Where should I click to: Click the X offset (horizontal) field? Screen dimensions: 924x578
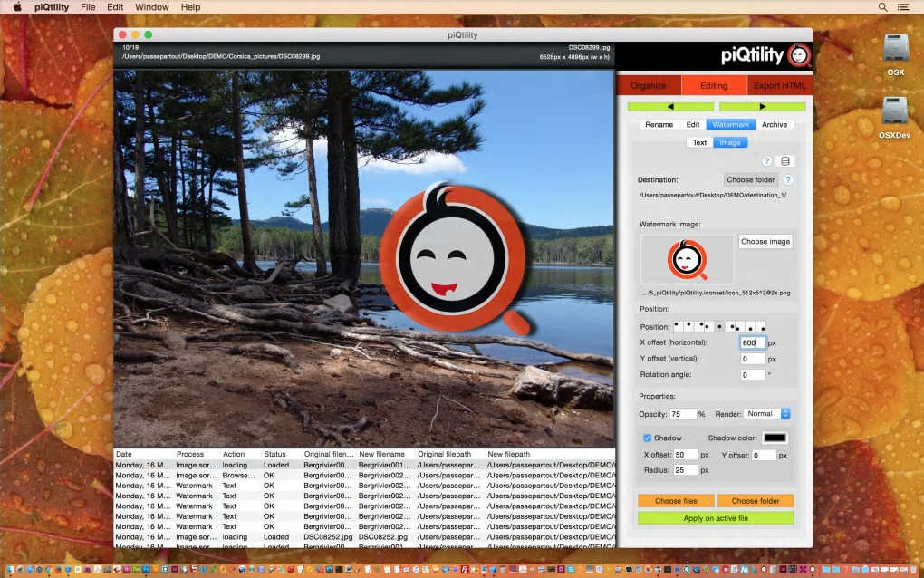(753, 342)
